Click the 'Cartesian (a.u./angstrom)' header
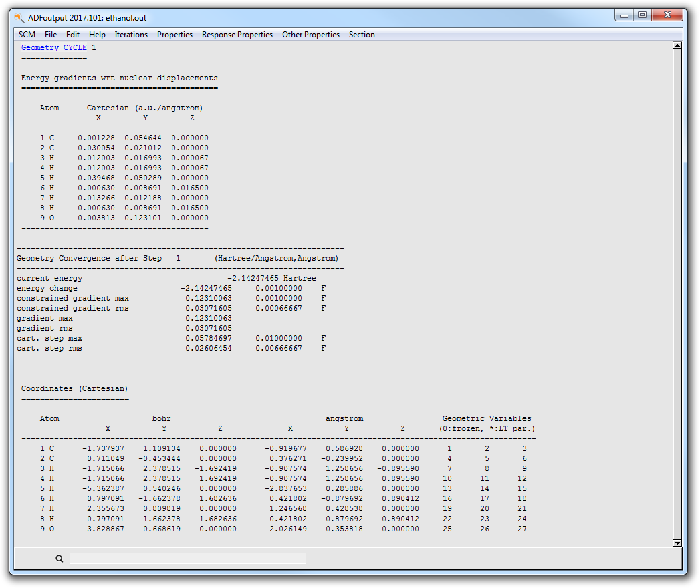The height and width of the screenshot is (588, 700). pyautogui.click(x=144, y=108)
